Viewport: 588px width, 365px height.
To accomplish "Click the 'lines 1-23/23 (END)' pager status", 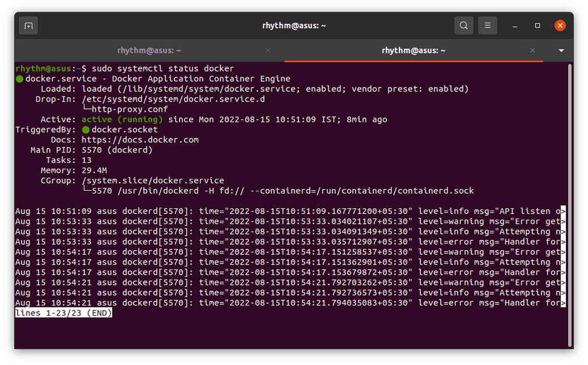I will point(64,313).
